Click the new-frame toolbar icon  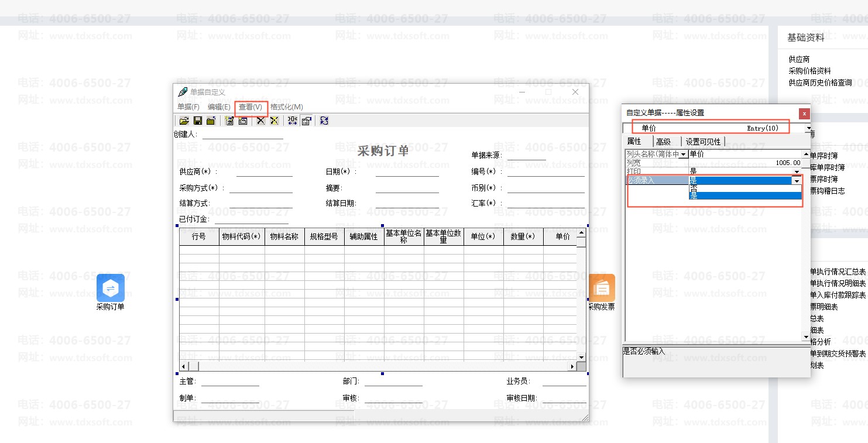click(243, 121)
